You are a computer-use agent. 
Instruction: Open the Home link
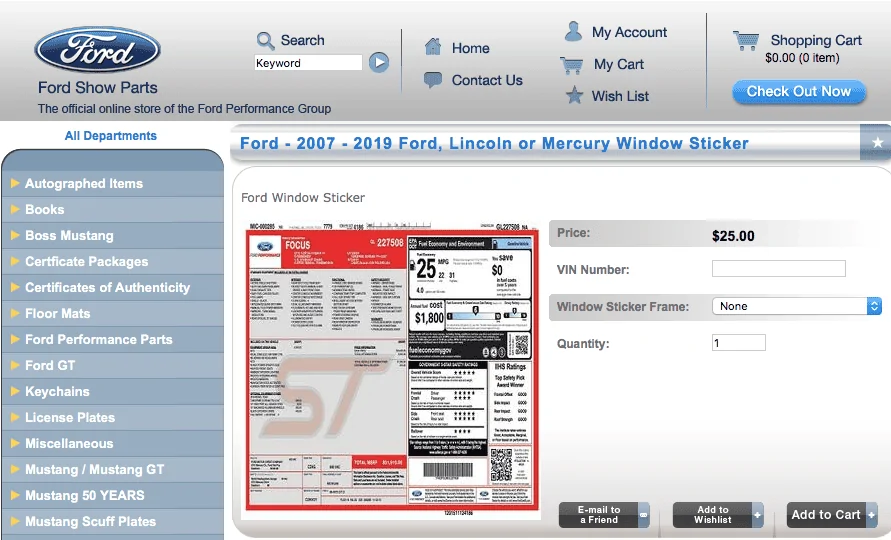click(x=471, y=48)
